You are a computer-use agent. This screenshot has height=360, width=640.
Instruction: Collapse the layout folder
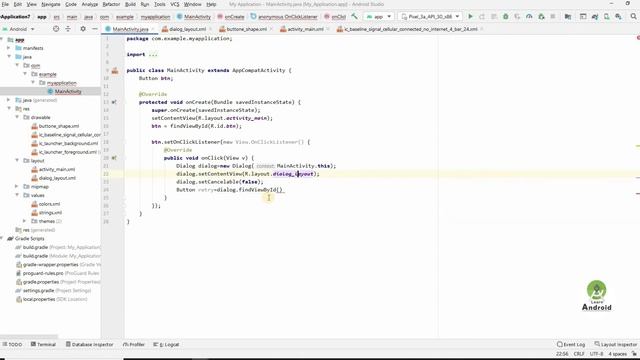click(17, 160)
